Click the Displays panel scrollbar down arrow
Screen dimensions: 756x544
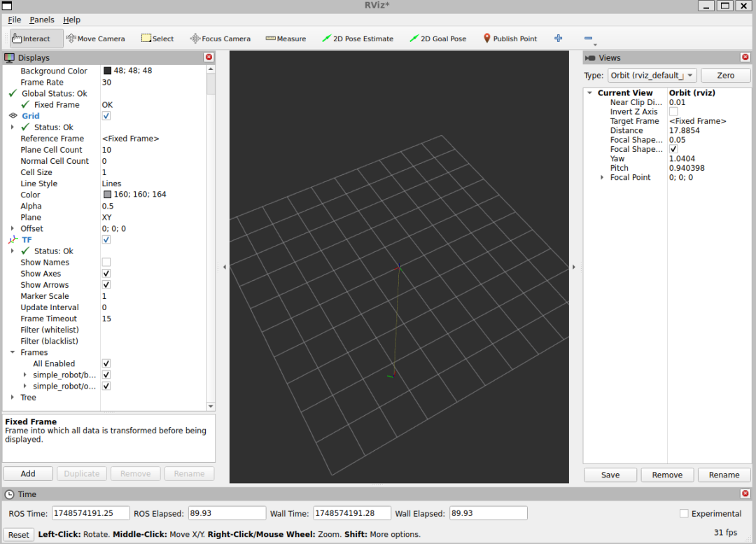[x=211, y=407]
